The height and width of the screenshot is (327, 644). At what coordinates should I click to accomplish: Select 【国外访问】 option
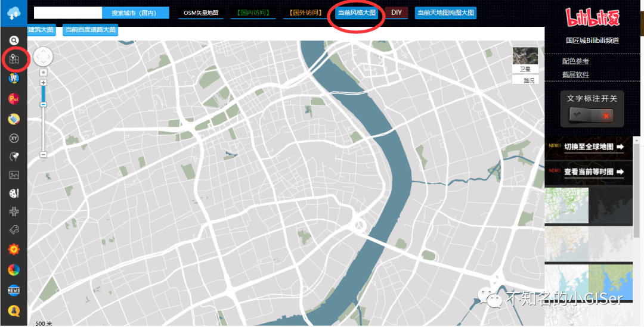(x=305, y=13)
